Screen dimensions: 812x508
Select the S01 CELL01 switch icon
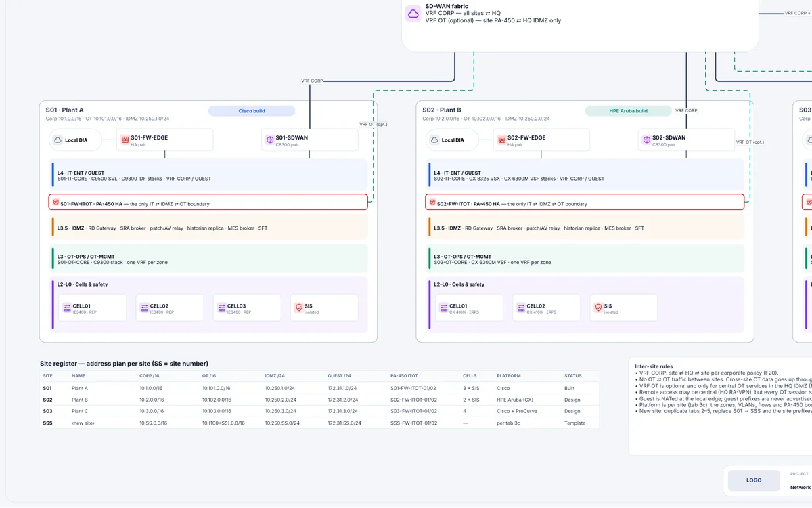pyautogui.click(x=67, y=308)
